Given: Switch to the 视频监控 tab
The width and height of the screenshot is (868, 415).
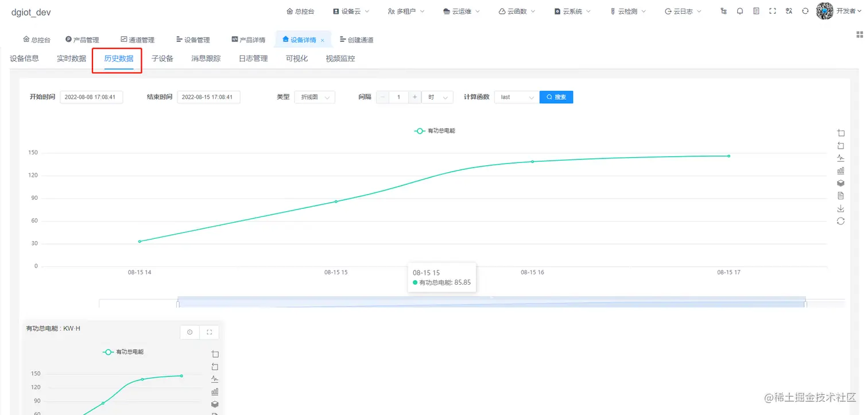Looking at the screenshot, I should tap(340, 58).
